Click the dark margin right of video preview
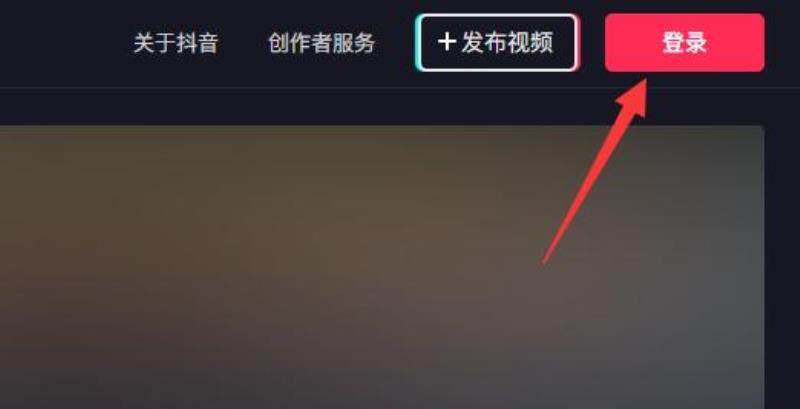Image resolution: width=800 pixels, height=409 pixels. coord(782,255)
